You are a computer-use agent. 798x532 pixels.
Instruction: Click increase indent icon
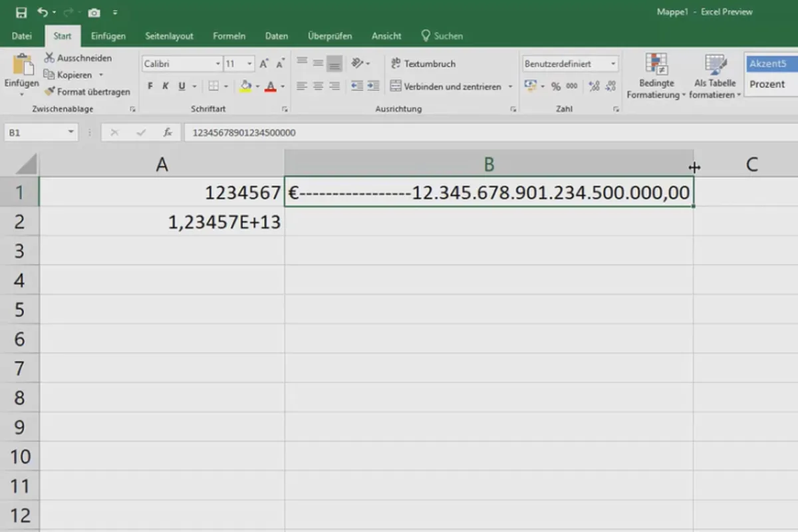[374, 86]
